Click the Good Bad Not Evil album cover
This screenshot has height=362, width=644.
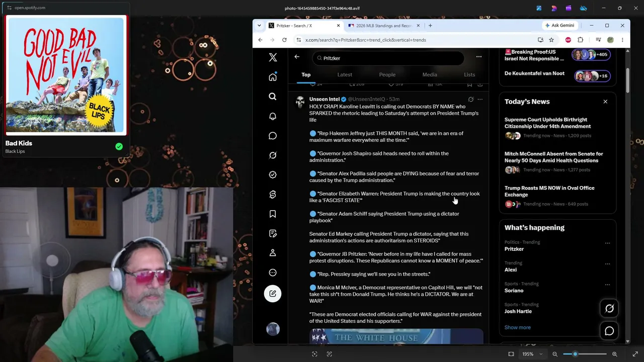click(66, 75)
